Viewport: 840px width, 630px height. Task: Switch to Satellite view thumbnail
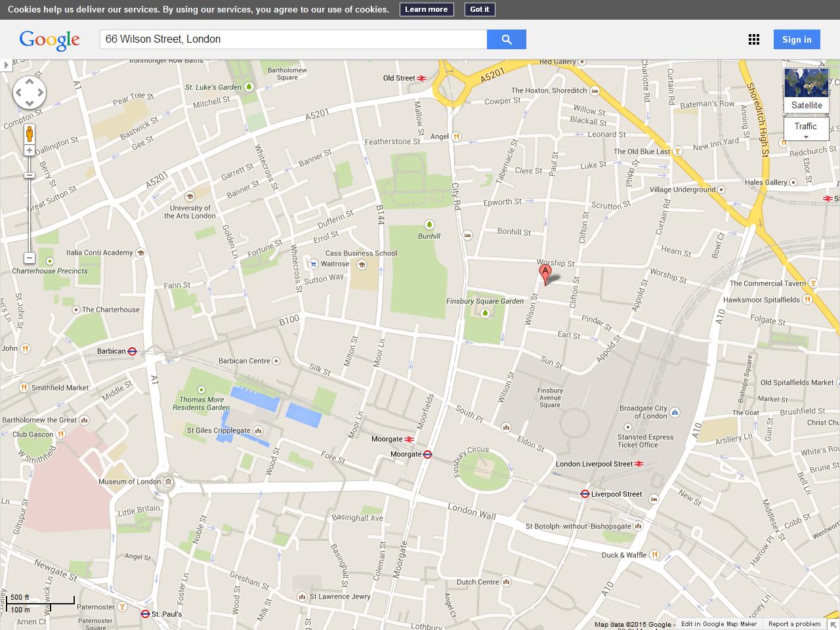coord(806,90)
